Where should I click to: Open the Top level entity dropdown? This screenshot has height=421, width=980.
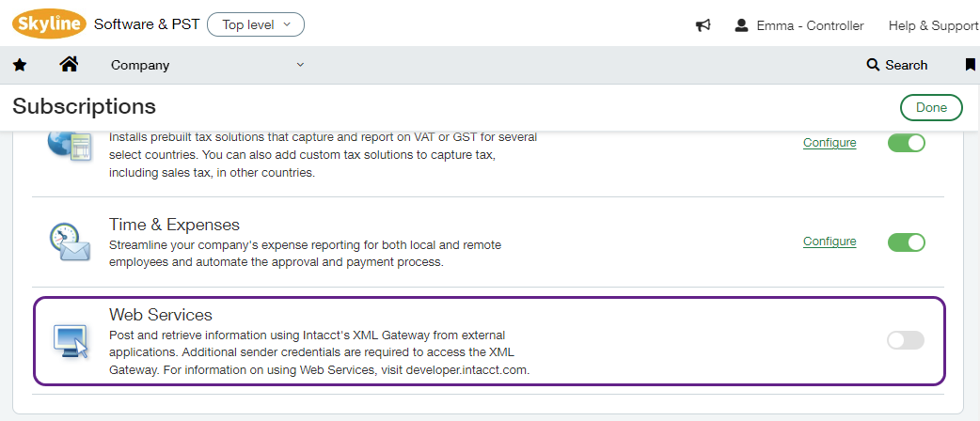pos(256,24)
